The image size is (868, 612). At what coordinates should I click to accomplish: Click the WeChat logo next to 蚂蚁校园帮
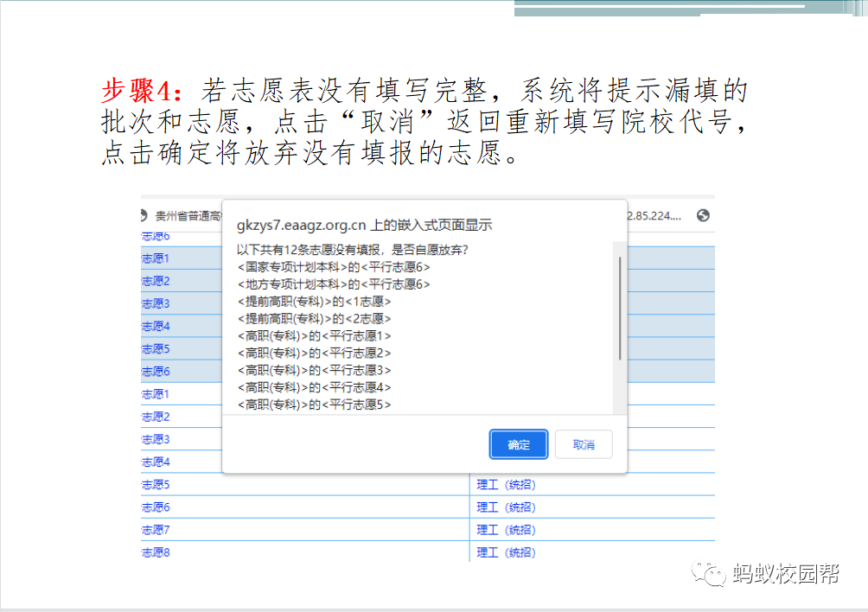[713, 573]
